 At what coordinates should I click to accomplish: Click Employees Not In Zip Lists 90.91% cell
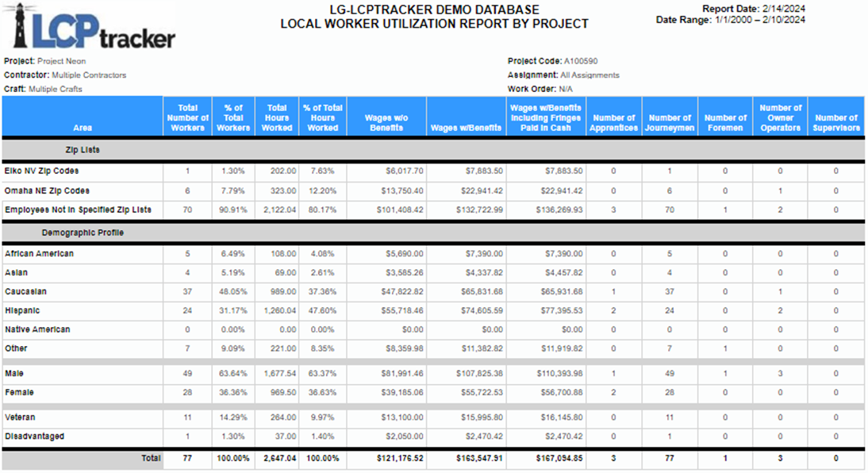[233, 210]
